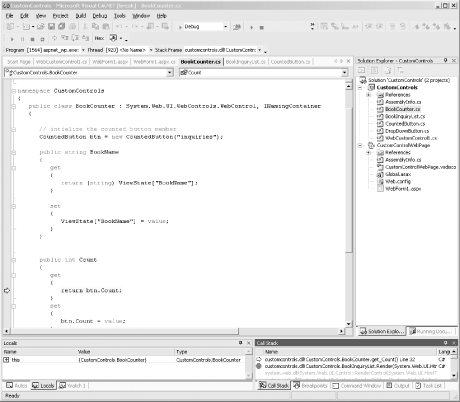Click the Clear All Bookmarks icon
This screenshot has height=402, width=460.
447,26
